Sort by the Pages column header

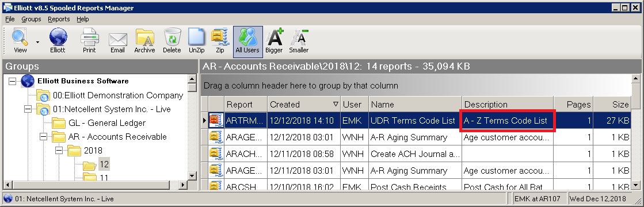(573, 104)
